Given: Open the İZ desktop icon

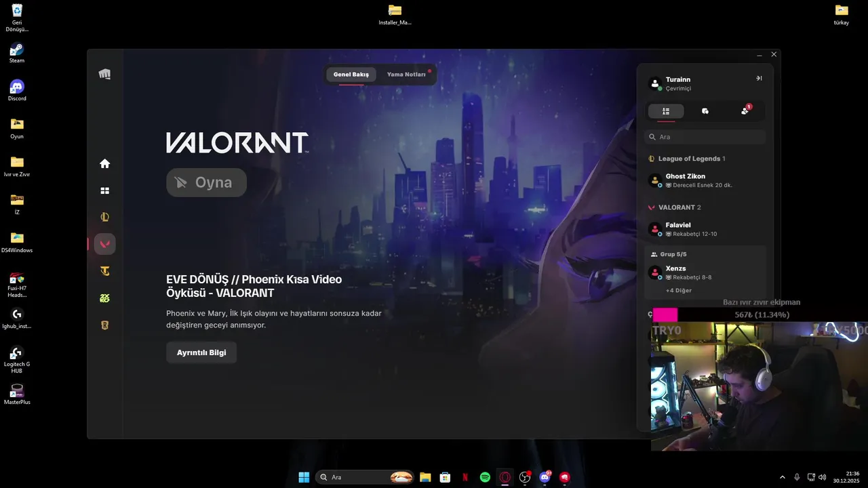Looking at the screenshot, I should 17,204.
